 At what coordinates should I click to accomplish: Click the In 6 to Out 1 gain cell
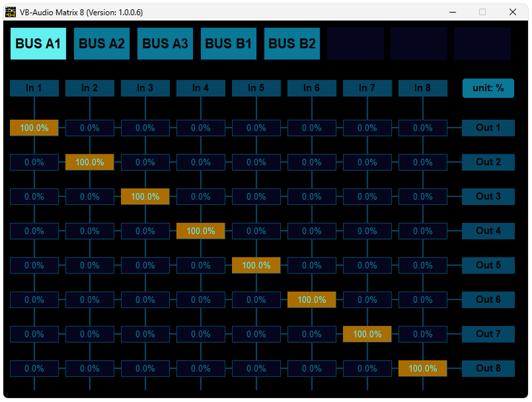[x=312, y=128]
